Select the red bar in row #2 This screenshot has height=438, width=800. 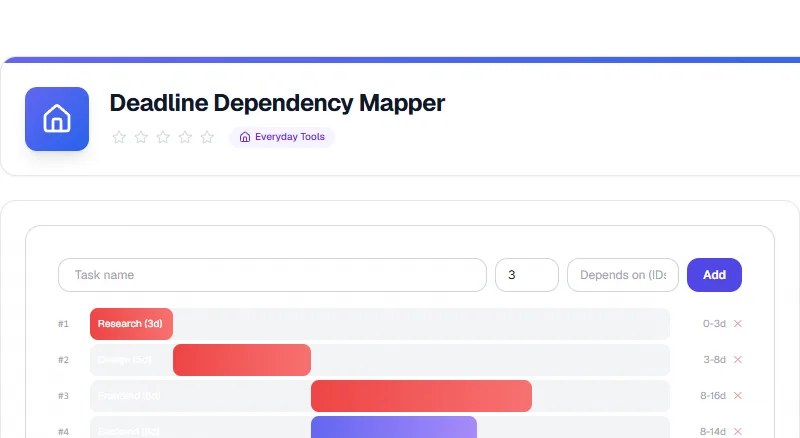242,360
